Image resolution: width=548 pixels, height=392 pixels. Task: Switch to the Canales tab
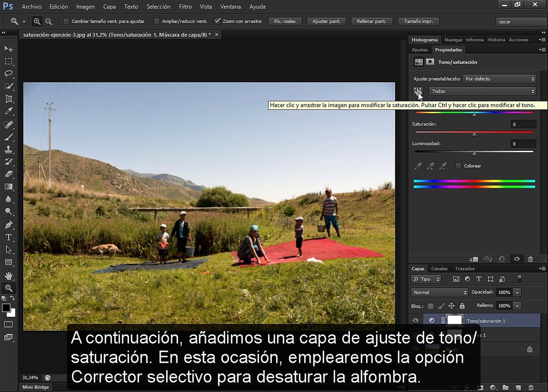(439, 268)
